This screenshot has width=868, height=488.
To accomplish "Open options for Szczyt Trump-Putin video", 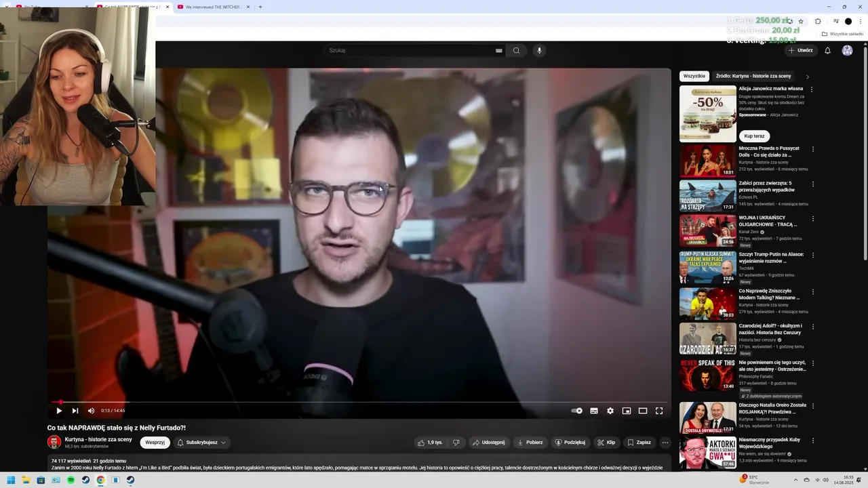I will point(813,255).
